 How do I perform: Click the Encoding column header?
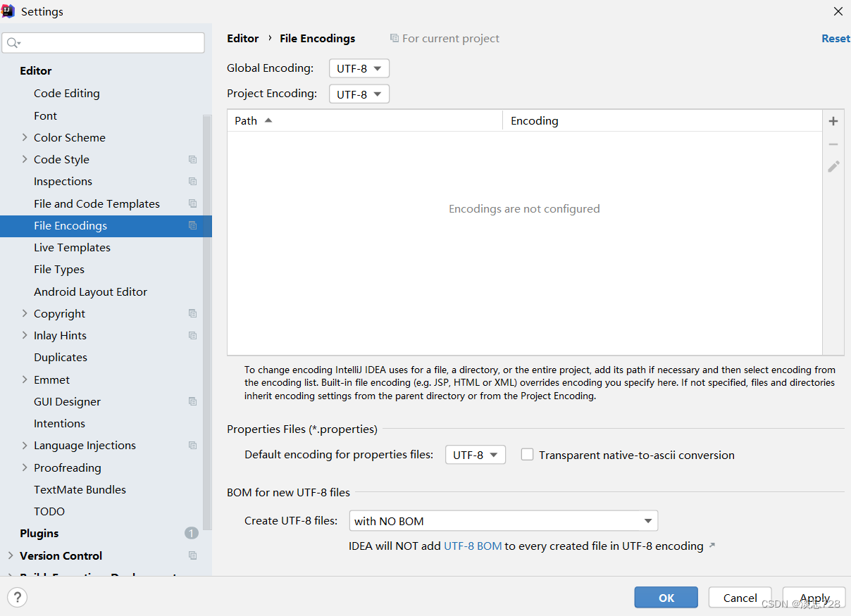pyautogui.click(x=662, y=120)
